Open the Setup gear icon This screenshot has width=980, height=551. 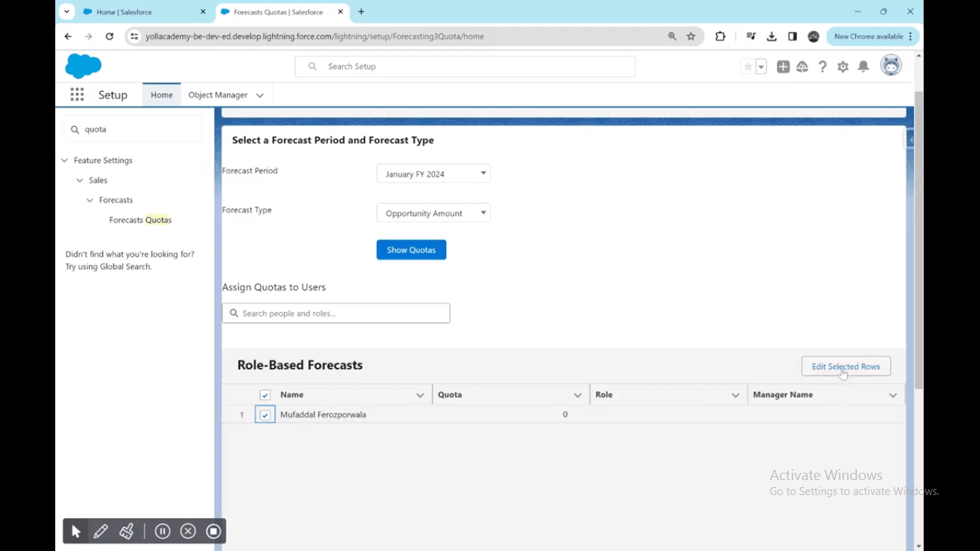[843, 67]
